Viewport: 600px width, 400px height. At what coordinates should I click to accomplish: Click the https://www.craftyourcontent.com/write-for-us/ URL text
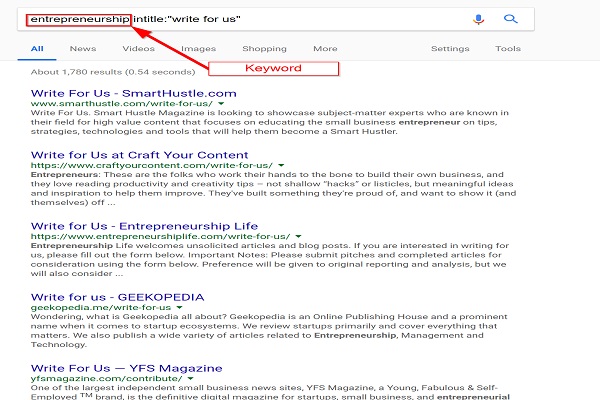pos(152,165)
